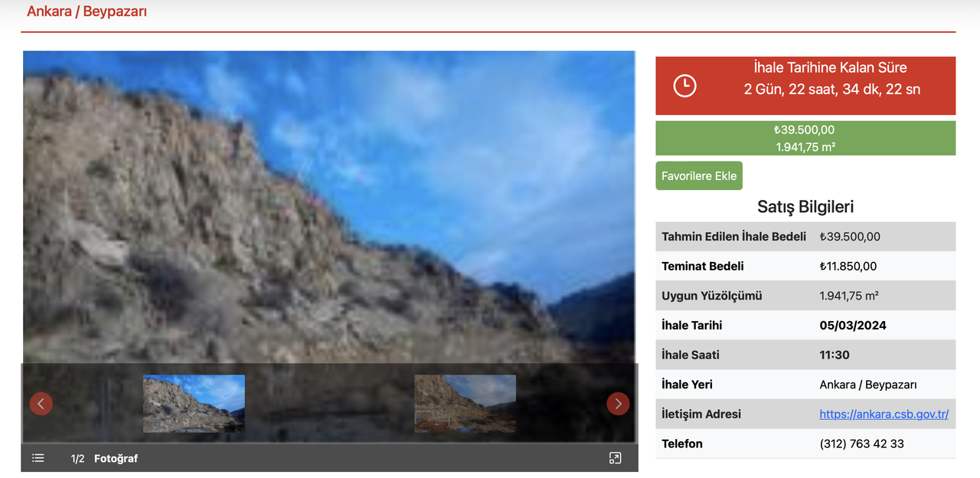Click ₺39.500,00 in the Tahmin Edilen row
Screen dimensions: 980x478
pyautogui.click(x=850, y=237)
